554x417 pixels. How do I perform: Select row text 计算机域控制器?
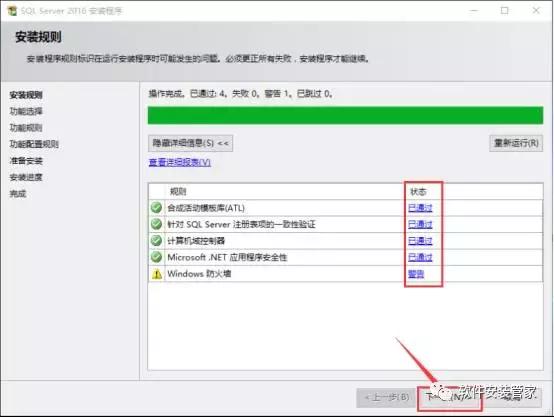click(x=196, y=241)
